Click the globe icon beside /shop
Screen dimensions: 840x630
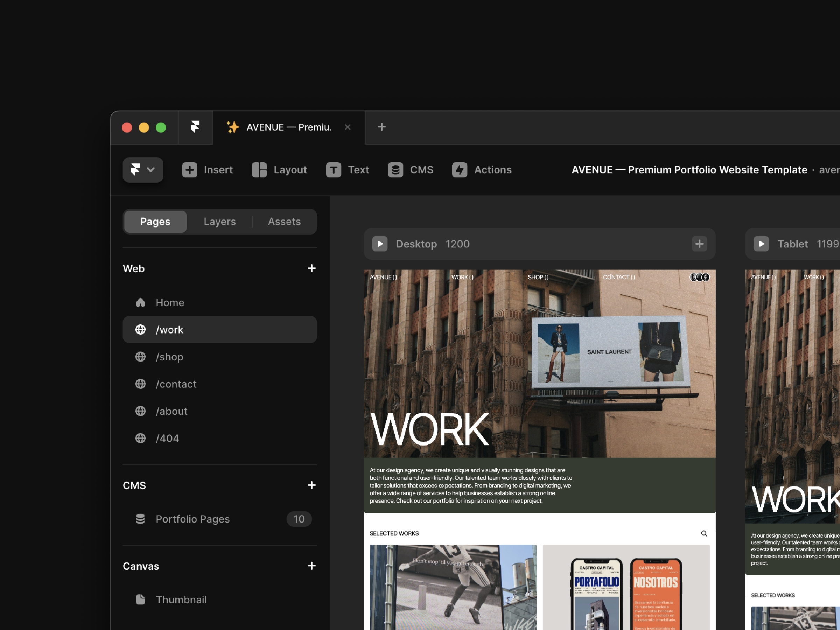click(140, 357)
